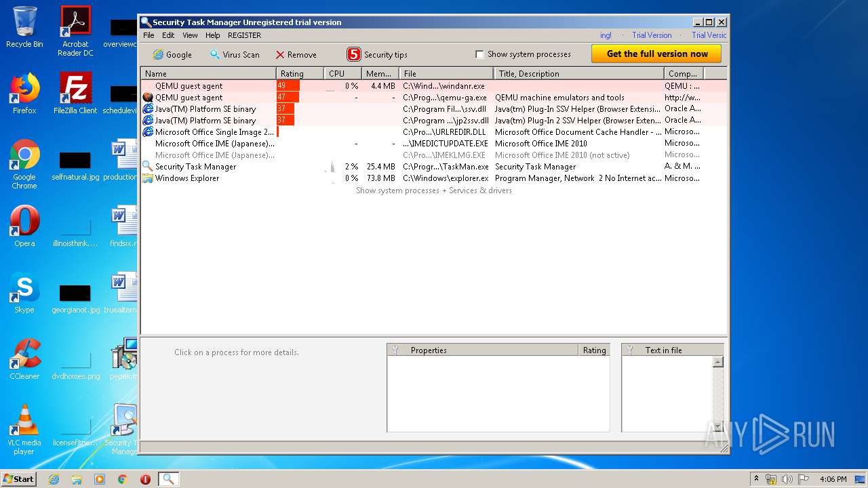
Task: Click the Start button
Action: coord(18,479)
